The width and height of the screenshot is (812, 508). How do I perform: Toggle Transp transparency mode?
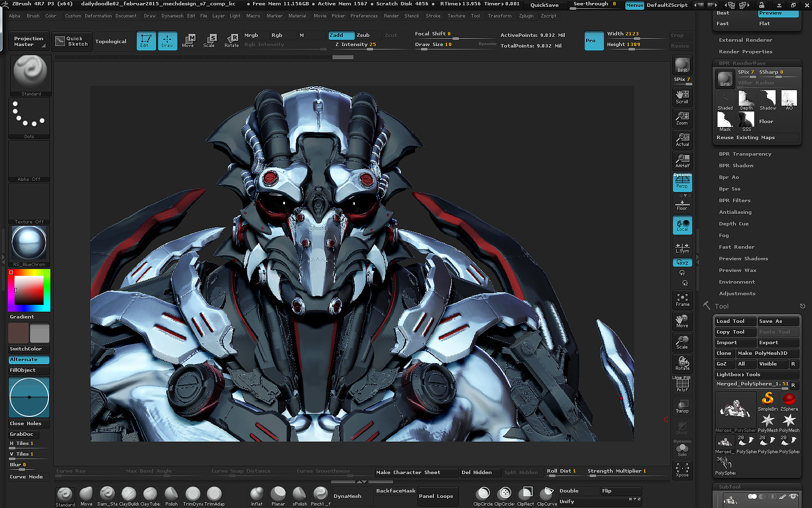click(682, 406)
